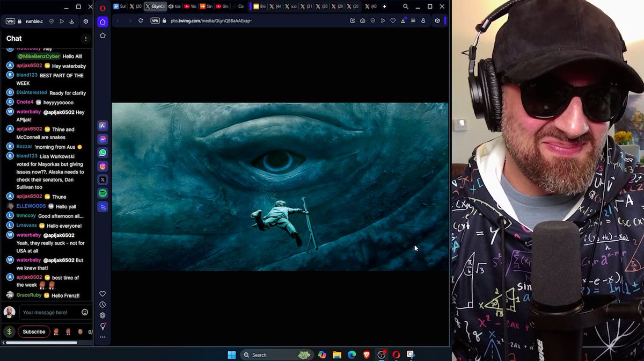Open bookmarks star in Opera sidebar
The height and width of the screenshot is (361, 644).
(x=103, y=35)
